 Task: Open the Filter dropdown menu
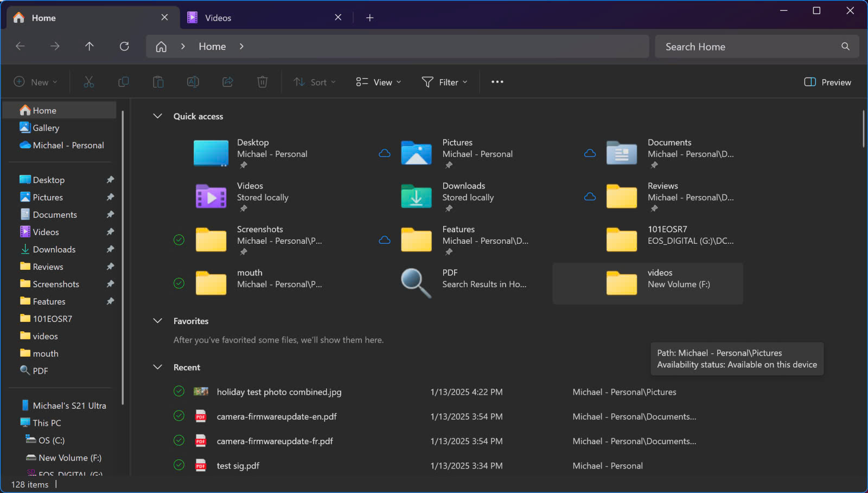[444, 82]
